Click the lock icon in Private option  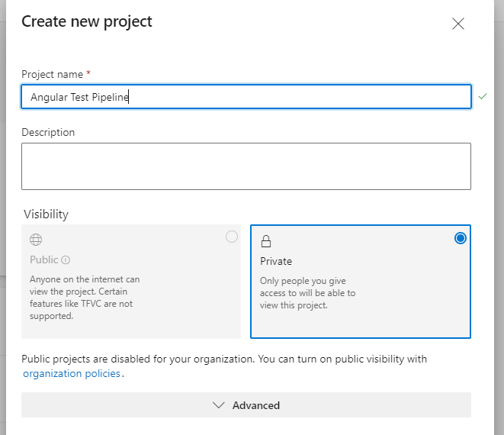coord(266,241)
